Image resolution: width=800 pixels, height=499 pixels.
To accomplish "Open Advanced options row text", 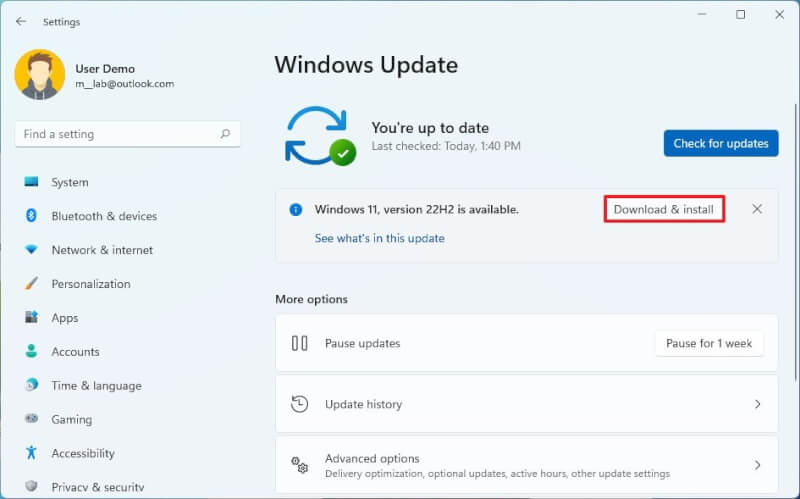I will click(372, 458).
